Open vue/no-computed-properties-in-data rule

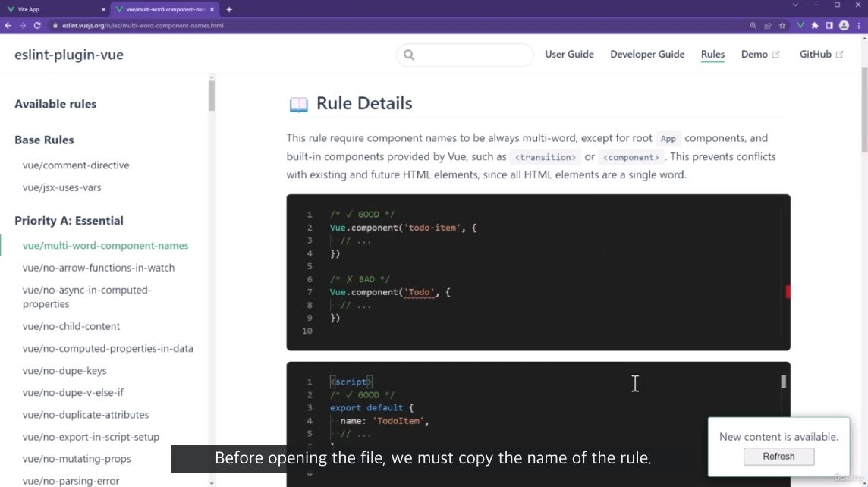pos(108,348)
